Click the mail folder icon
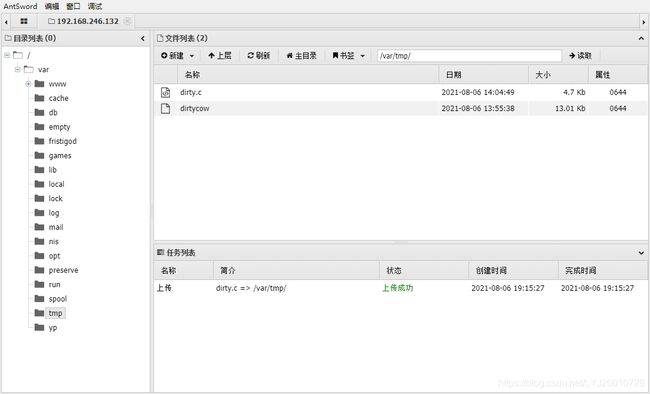The width and height of the screenshot is (650, 394). (x=39, y=227)
